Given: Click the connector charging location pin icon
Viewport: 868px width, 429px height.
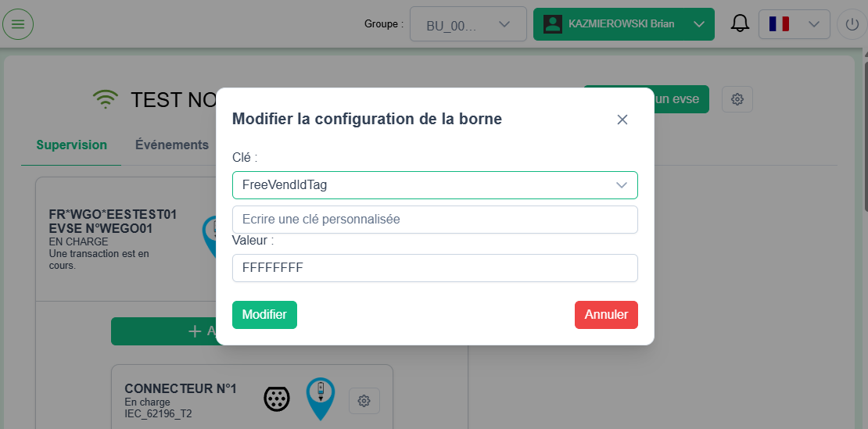Looking at the screenshot, I should coord(319,398).
